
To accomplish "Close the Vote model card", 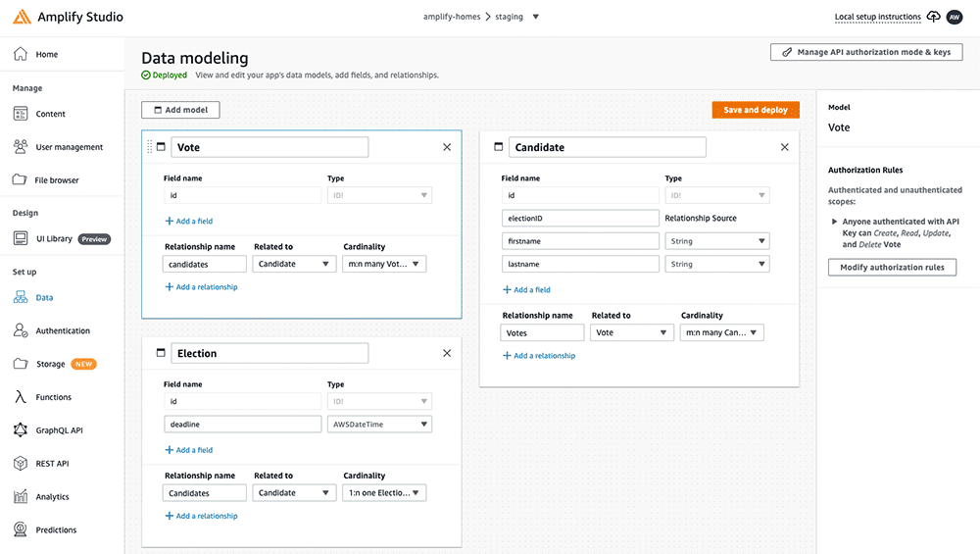I will coord(447,147).
